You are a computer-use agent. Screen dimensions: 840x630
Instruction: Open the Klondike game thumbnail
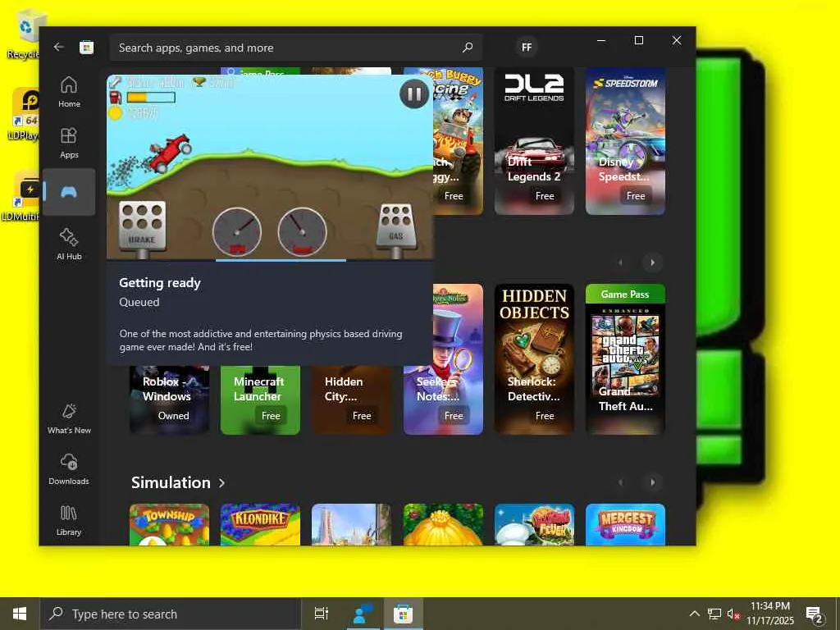coord(260,524)
